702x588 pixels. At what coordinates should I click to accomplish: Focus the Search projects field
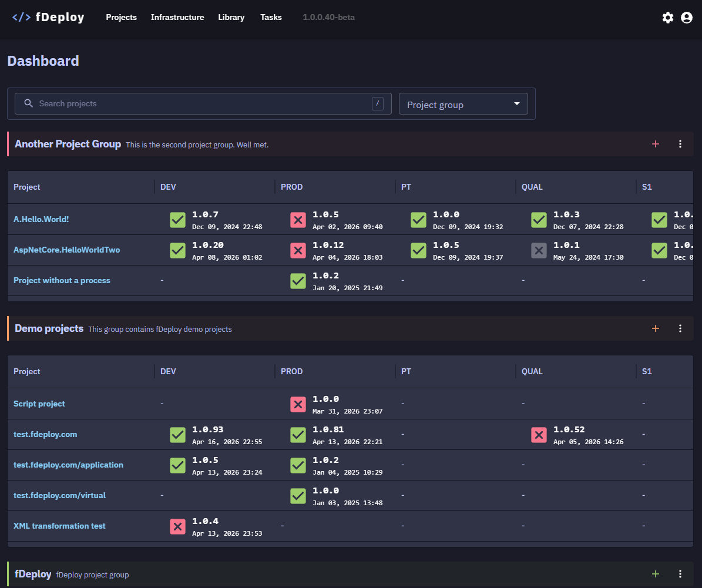pyautogui.click(x=203, y=104)
